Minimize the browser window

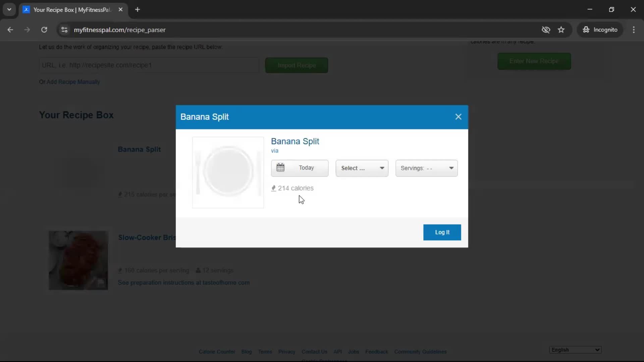(590, 9)
